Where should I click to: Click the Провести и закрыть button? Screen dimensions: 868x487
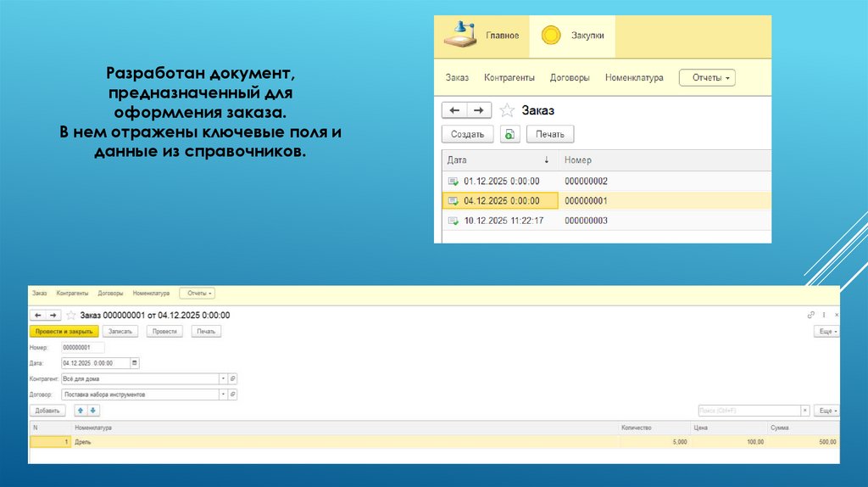[64, 332]
